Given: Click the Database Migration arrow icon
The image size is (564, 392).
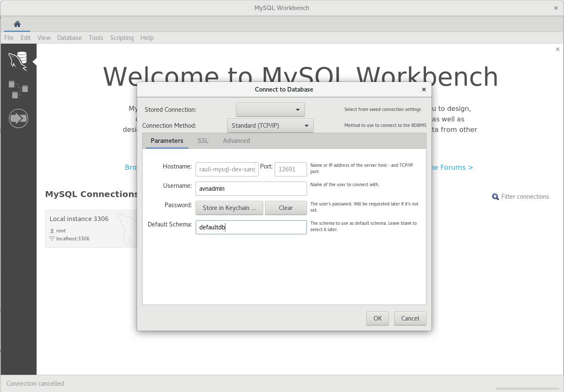Looking at the screenshot, I should 19,118.
